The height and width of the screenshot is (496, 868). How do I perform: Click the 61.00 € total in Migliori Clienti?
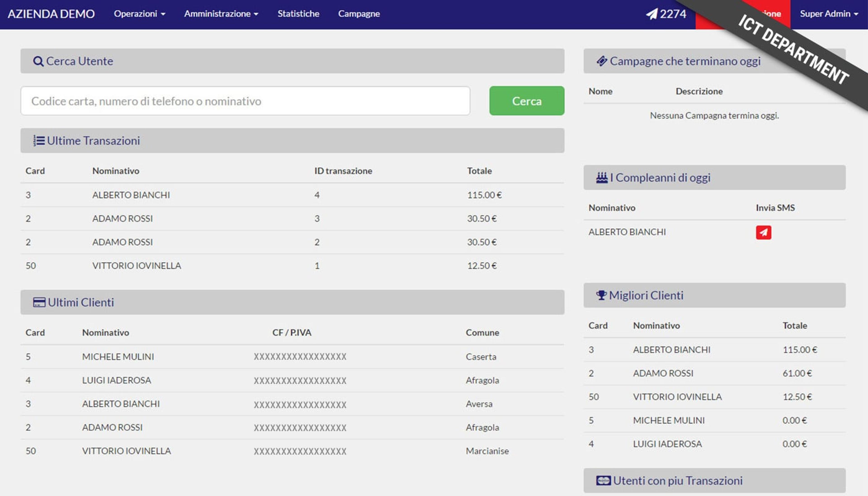[x=797, y=373]
